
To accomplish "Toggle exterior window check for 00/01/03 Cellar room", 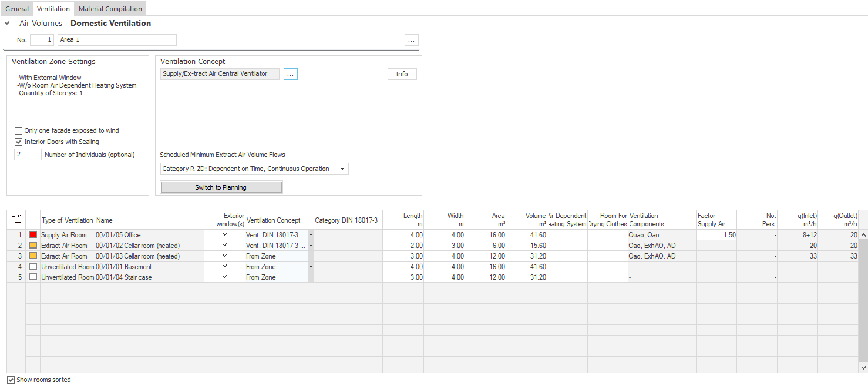I will coord(225,256).
